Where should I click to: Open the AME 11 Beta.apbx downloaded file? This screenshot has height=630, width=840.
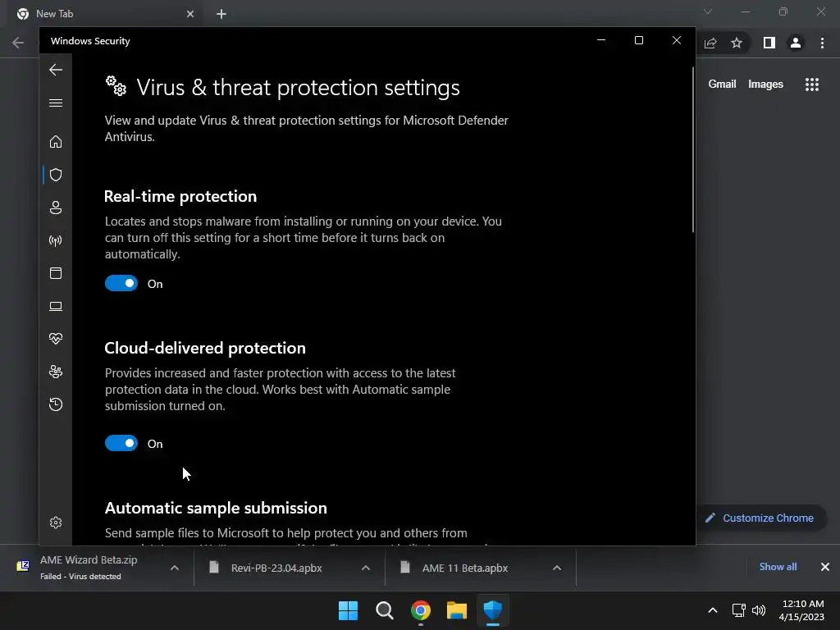tap(465, 568)
